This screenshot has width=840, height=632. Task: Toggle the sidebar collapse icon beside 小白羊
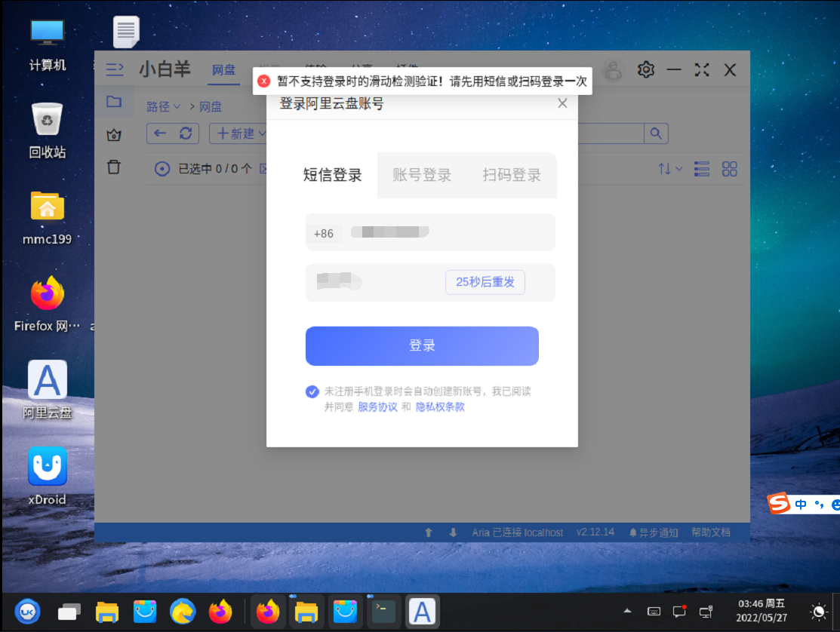[115, 69]
